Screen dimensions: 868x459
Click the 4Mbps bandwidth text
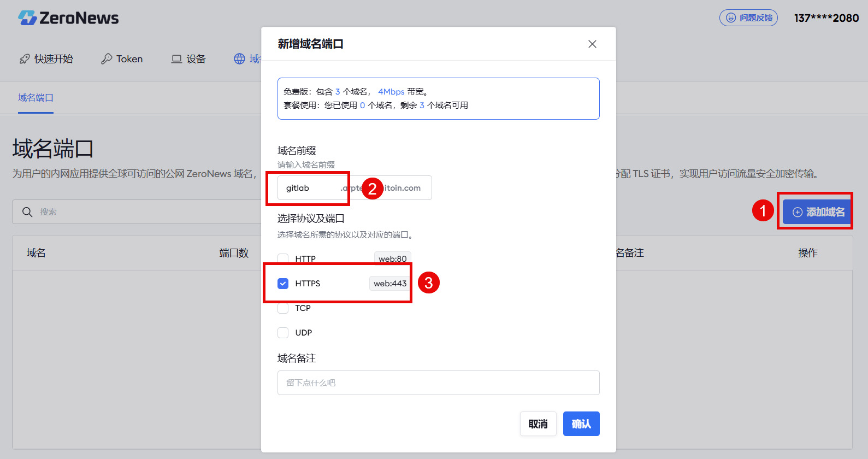tap(391, 92)
